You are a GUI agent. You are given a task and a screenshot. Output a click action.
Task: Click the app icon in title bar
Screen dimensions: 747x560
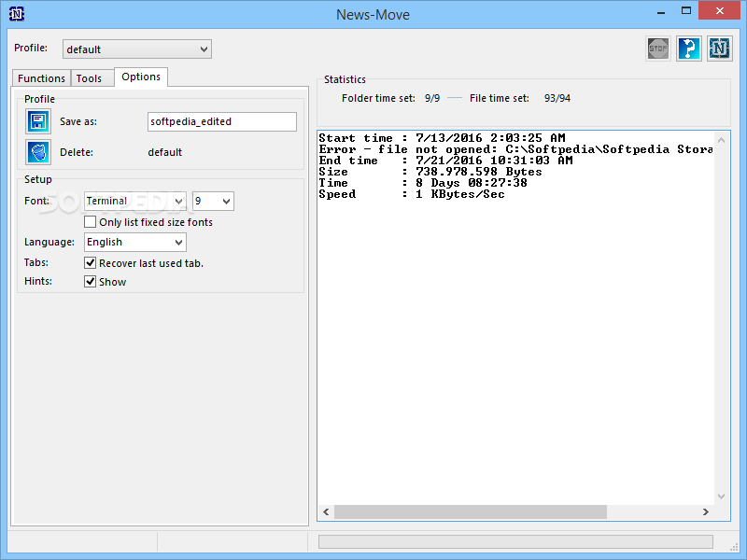(x=17, y=14)
